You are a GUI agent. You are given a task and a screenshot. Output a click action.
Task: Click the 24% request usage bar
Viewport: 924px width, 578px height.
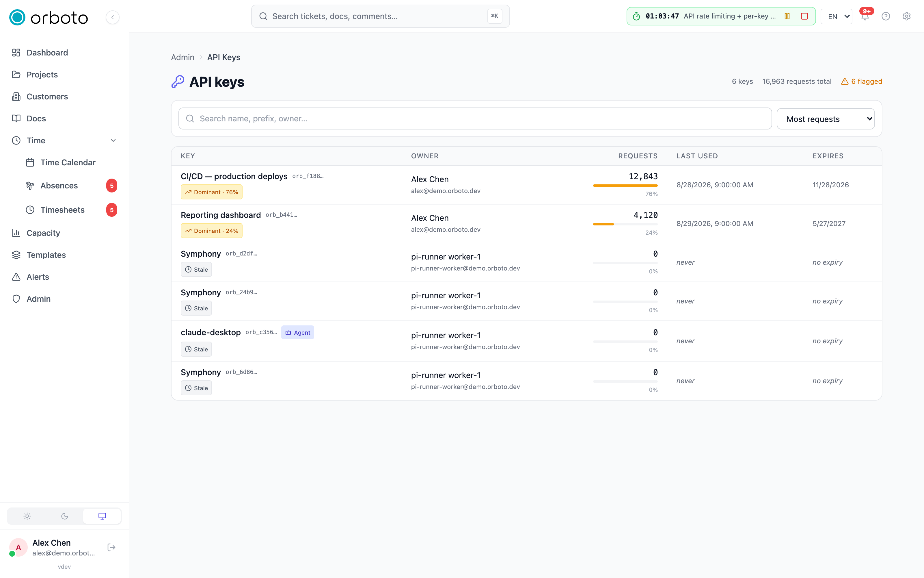click(625, 224)
